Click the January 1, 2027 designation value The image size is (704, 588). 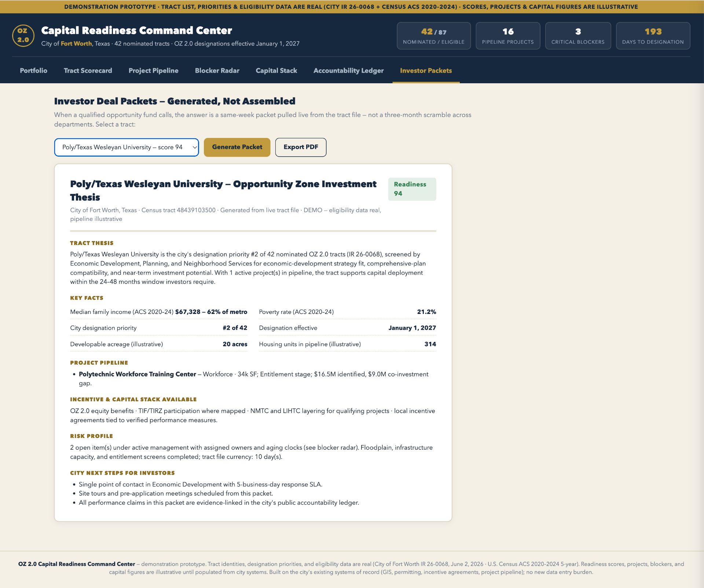click(x=412, y=328)
